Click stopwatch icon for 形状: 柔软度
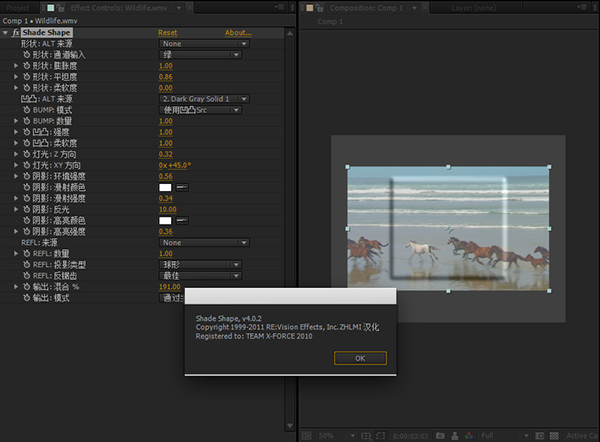This screenshot has width=600, height=442. coord(26,88)
